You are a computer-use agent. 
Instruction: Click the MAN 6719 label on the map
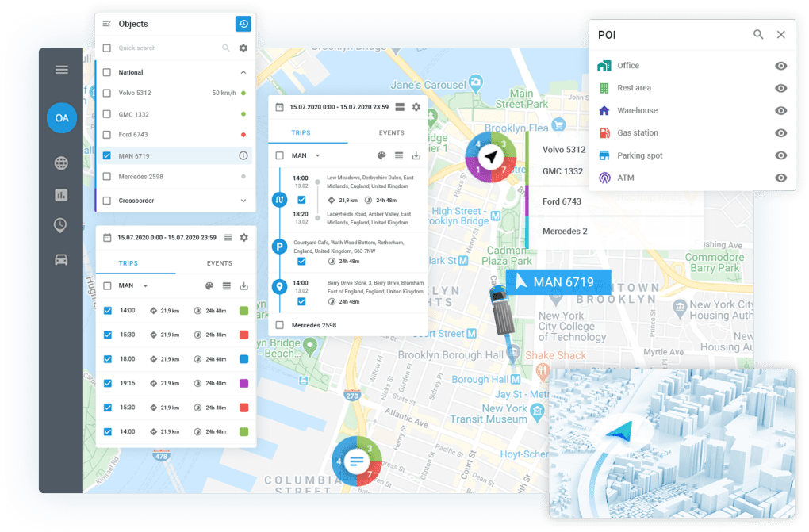click(559, 282)
